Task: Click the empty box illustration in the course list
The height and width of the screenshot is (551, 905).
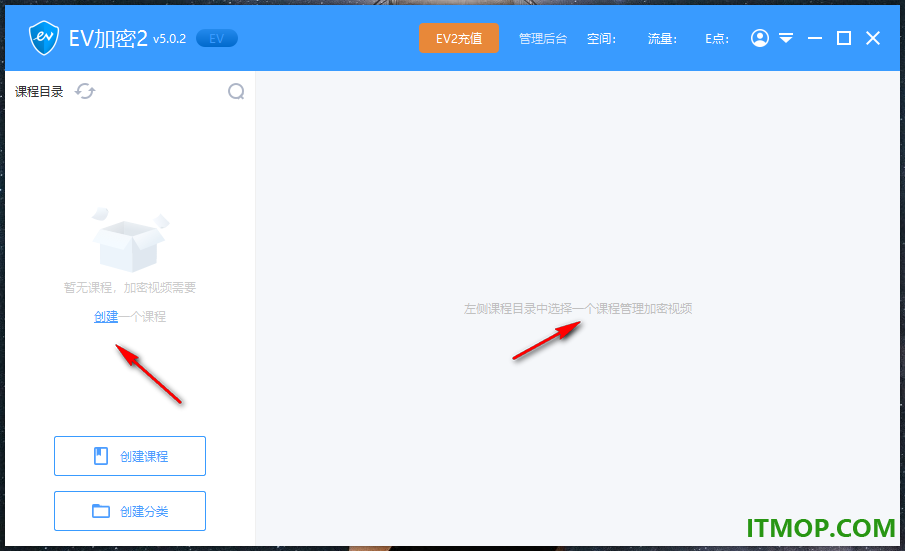Action: coord(130,239)
